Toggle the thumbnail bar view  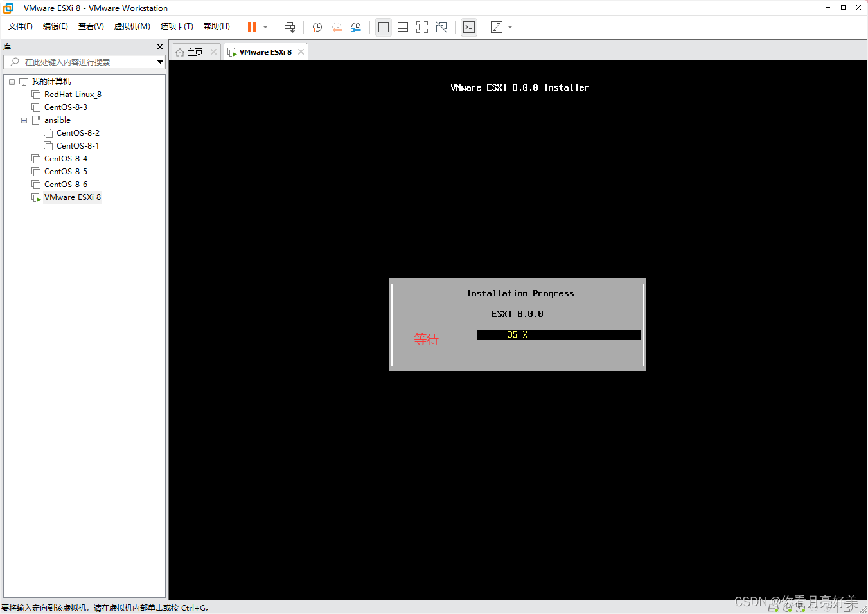tap(403, 27)
